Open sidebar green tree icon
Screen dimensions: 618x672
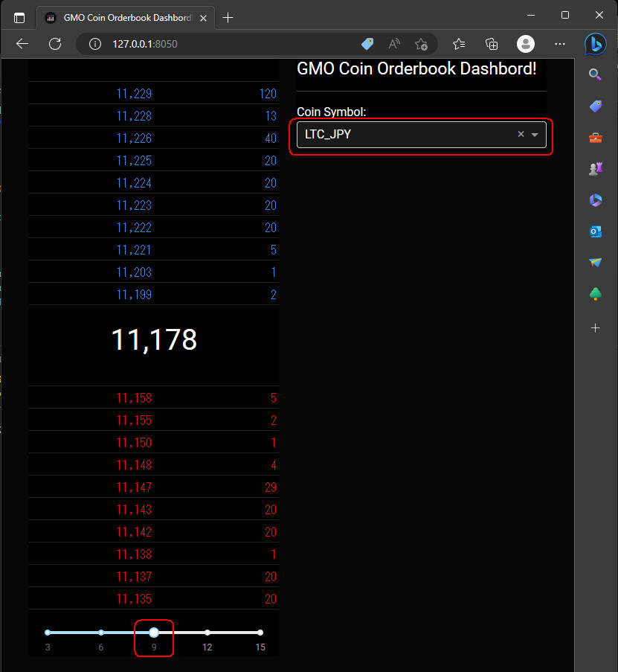pos(595,294)
